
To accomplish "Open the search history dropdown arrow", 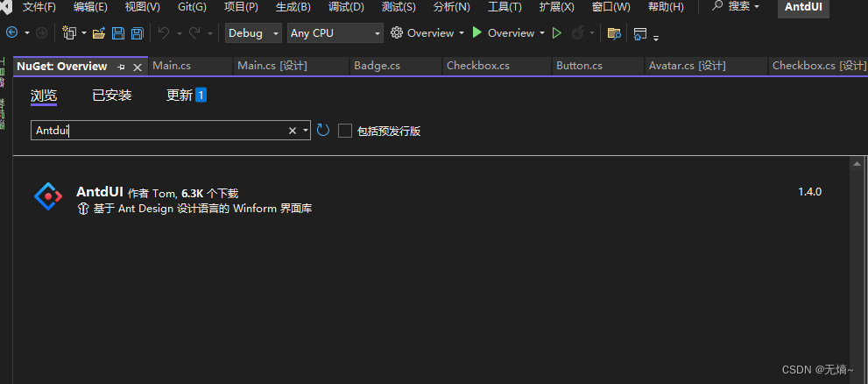I will pyautogui.click(x=305, y=131).
